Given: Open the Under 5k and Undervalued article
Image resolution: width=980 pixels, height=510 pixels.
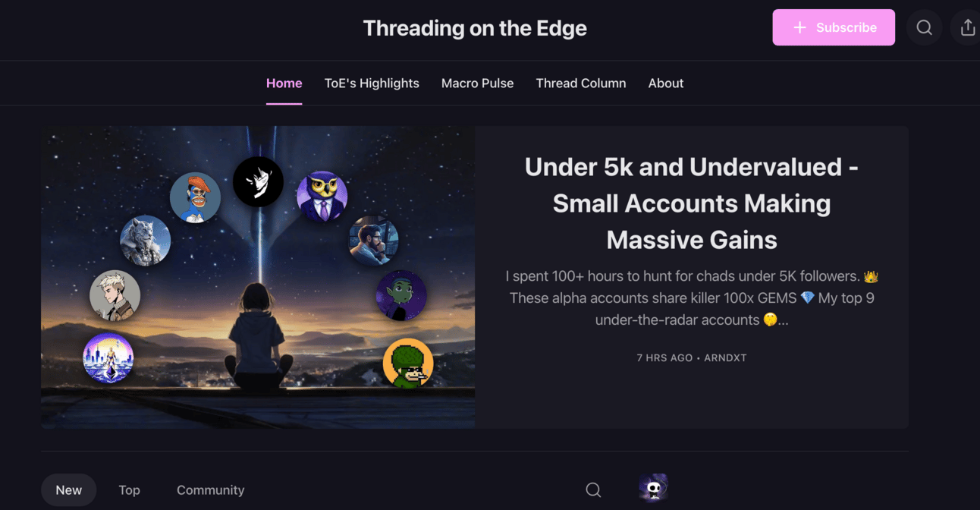Looking at the screenshot, I should coord(692,203).
